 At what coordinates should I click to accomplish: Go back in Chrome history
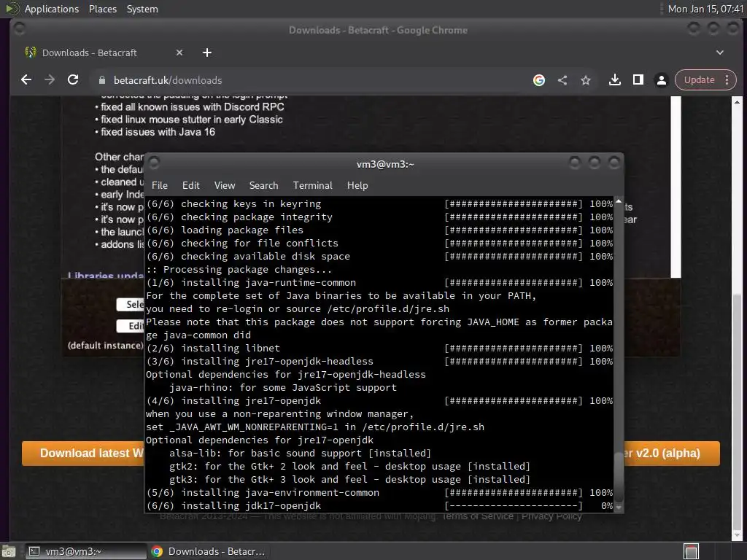[x=26, y=80]
